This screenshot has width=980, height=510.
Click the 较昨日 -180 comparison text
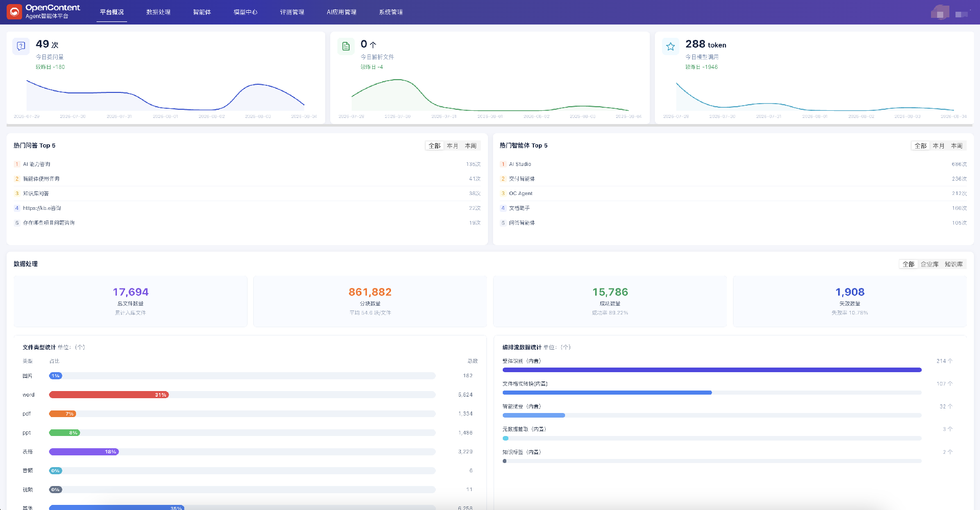point(50,67)
